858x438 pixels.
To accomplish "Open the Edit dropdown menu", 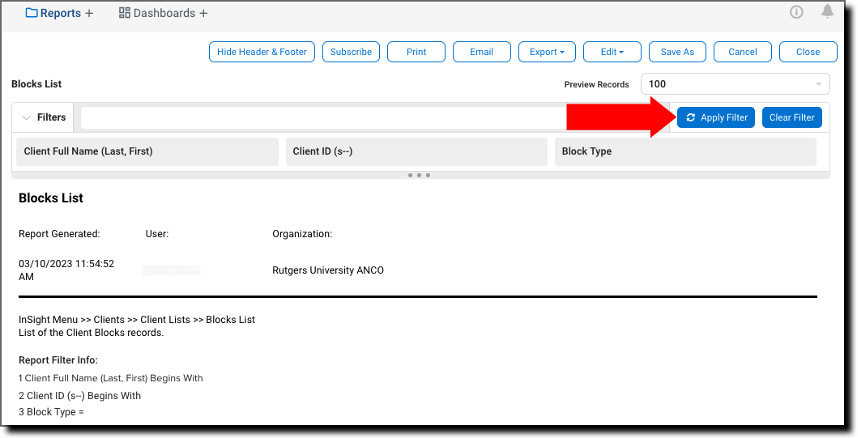I will pos(611,52).
